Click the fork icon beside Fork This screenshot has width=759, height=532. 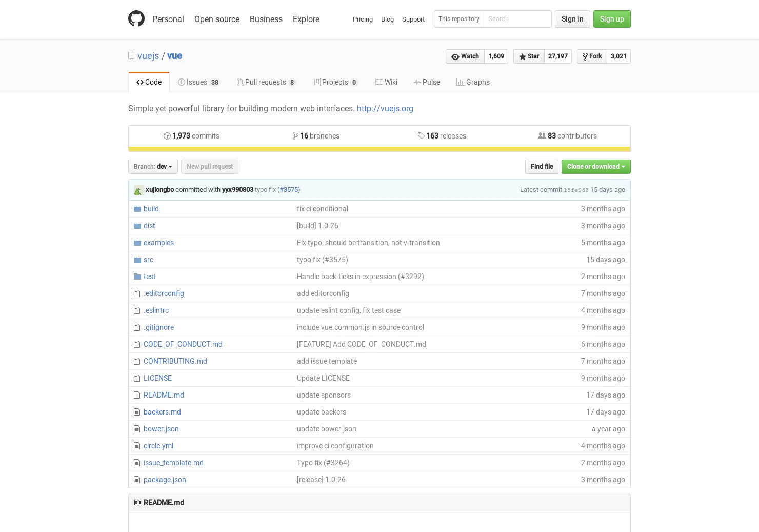(x=586, y=56)
